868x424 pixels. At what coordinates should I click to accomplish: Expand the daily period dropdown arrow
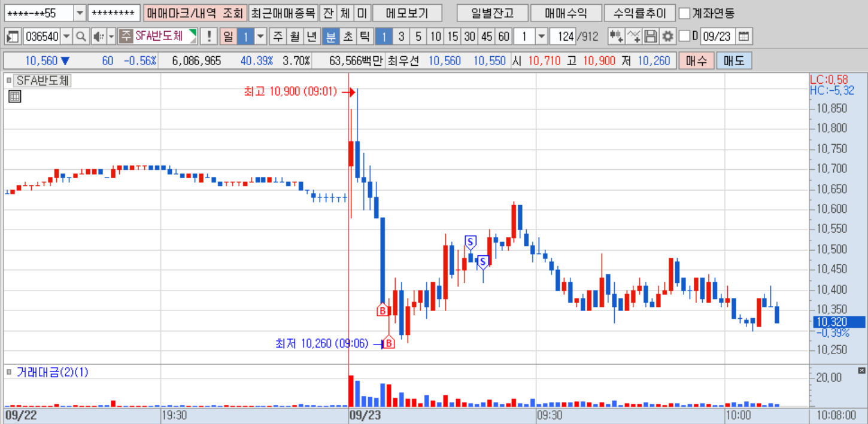260,36
